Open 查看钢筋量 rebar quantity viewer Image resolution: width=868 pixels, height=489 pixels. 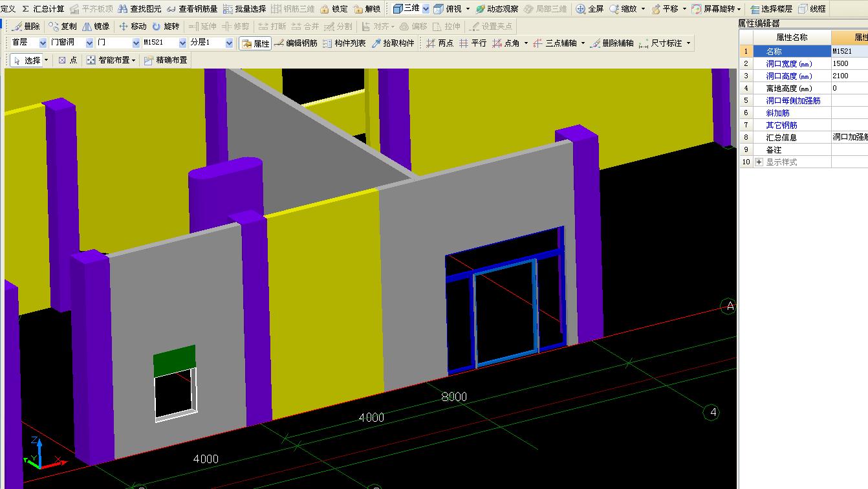click(x=192, y=9)
